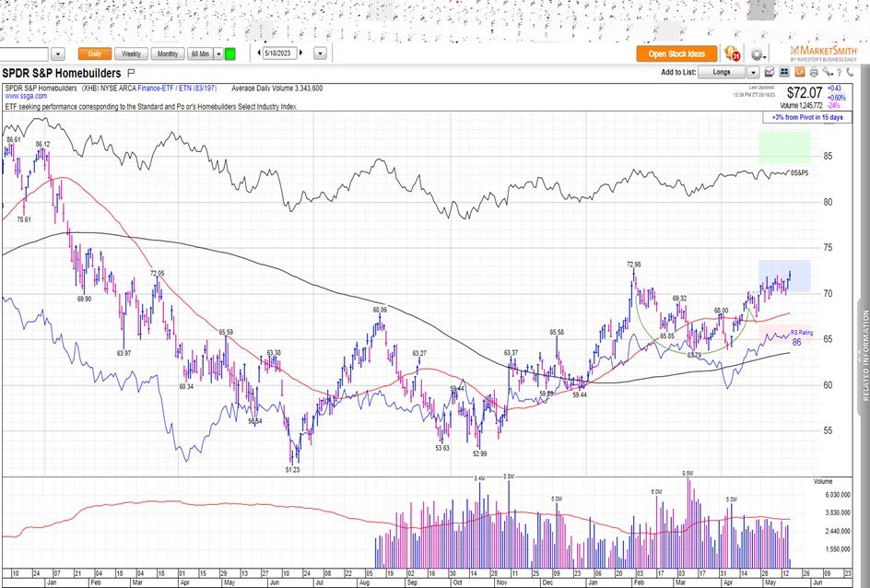Click the $72.07 current price
The image size is (870, 588).
click(x=805, y=92)
